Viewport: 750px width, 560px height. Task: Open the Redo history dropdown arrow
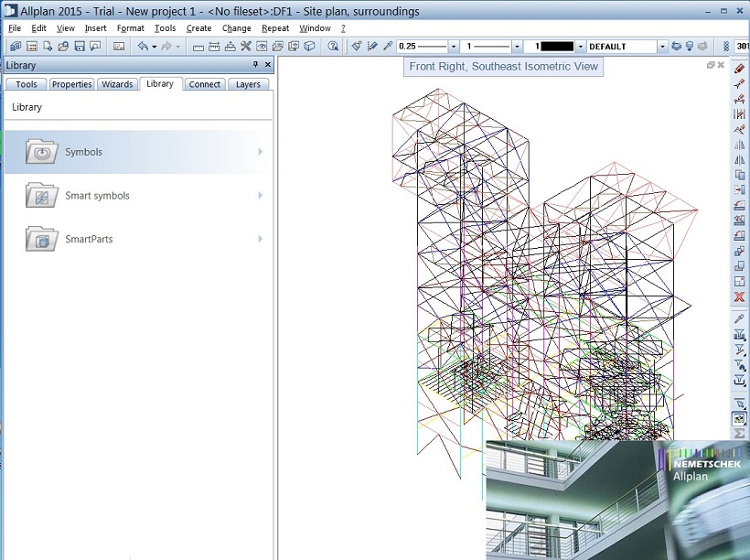tap(178, 47)
